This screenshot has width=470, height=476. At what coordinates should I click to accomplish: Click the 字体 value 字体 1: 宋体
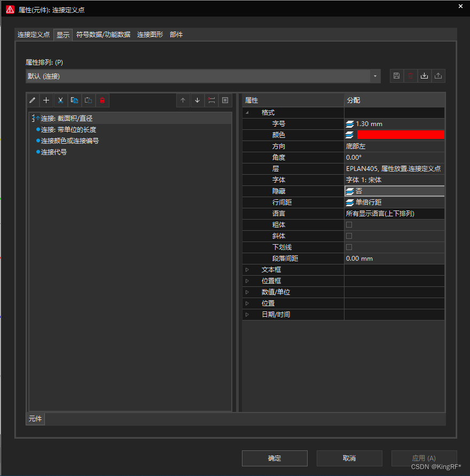coord(395,180)
